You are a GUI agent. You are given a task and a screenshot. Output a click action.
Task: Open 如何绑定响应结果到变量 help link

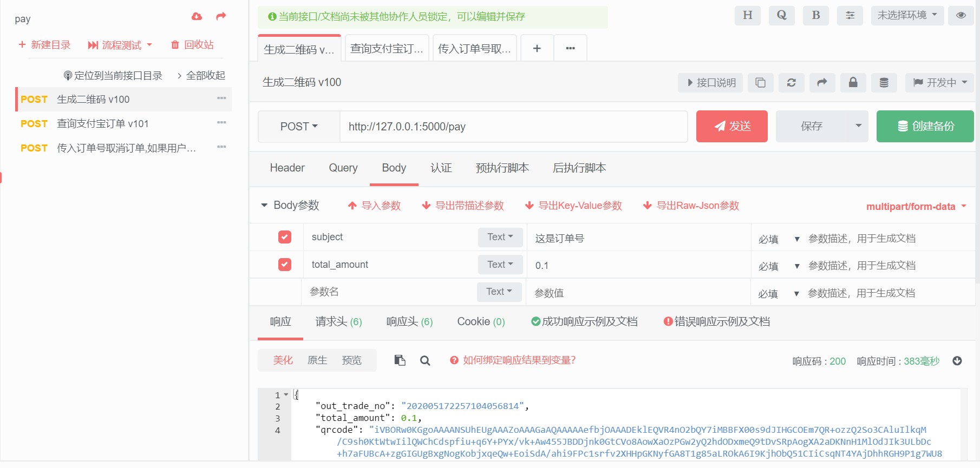pos(513,360)
